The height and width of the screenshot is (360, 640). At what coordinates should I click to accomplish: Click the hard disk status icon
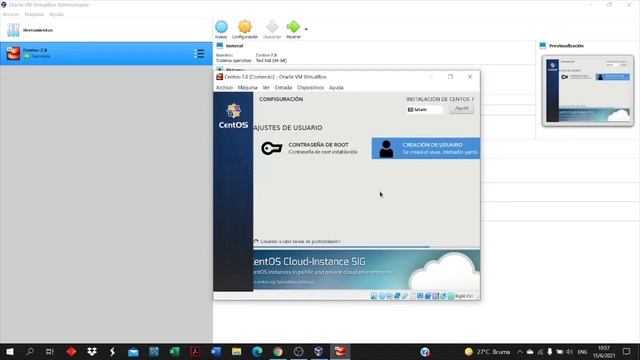click(373, 296)
